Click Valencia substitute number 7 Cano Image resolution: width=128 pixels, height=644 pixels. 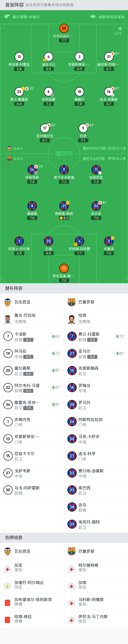(x=8, y=337)
